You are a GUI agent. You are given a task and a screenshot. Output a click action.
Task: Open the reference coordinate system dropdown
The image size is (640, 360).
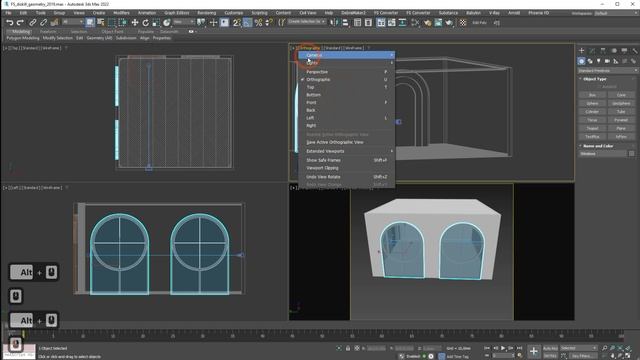184,22
